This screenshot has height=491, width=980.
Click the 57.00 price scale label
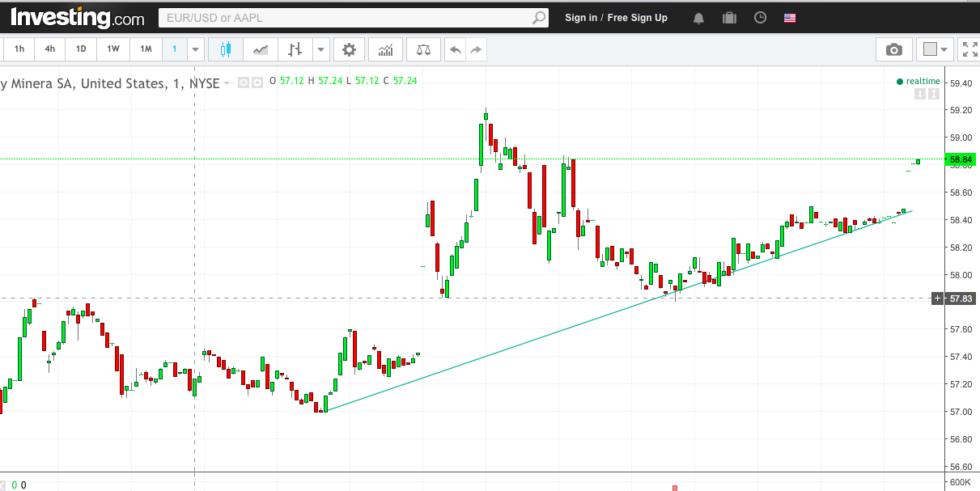click(x=961, y=412)
